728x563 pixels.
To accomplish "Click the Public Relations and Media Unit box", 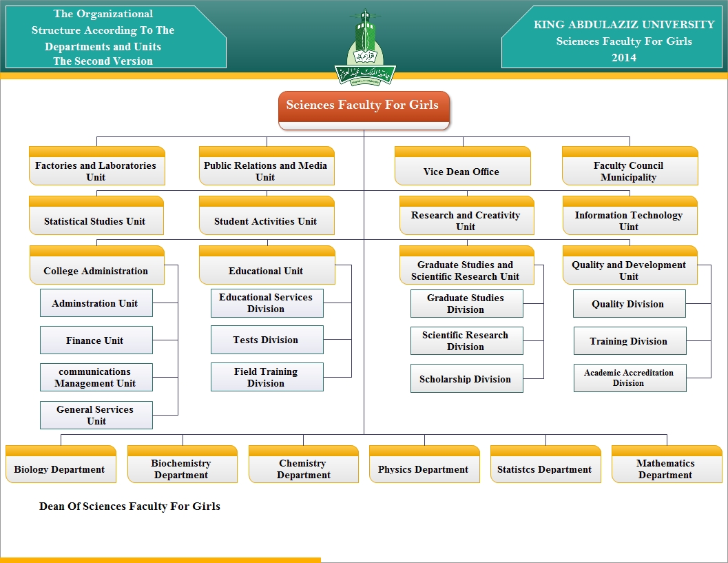I will pyautogui.click(x=267, y=166).
